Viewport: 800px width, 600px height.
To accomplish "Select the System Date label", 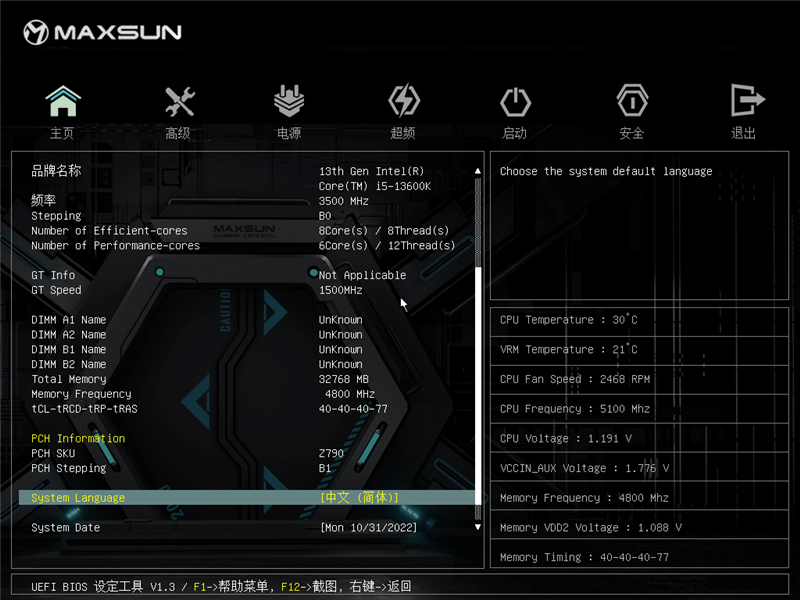I will pos(66,528).
